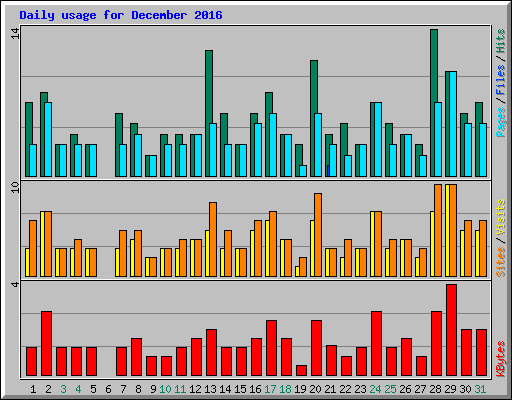Screen dimensions: 512x400
Task: Click day label 23 on the axis
Action: pyautogui.click(x=360, y=389)
